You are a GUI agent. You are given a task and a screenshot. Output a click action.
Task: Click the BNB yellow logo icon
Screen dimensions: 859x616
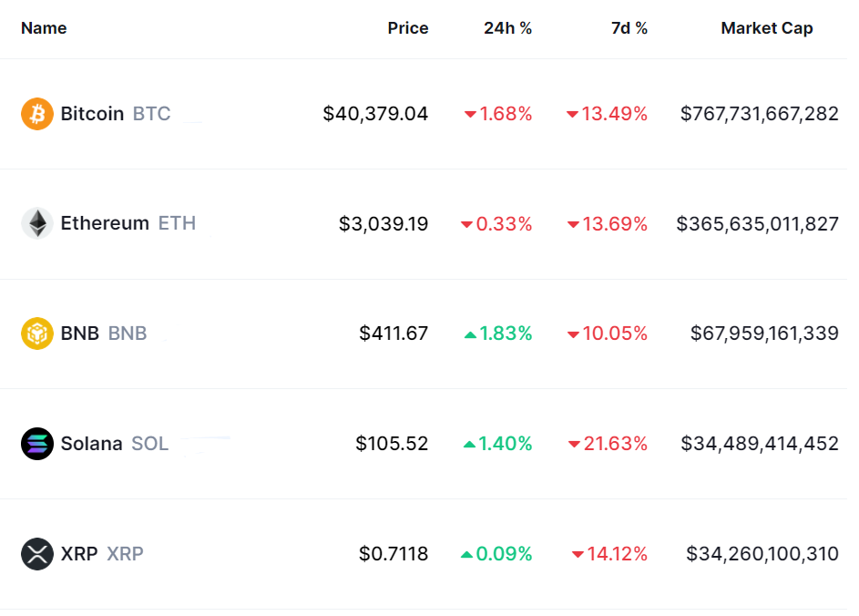point(37,334)
